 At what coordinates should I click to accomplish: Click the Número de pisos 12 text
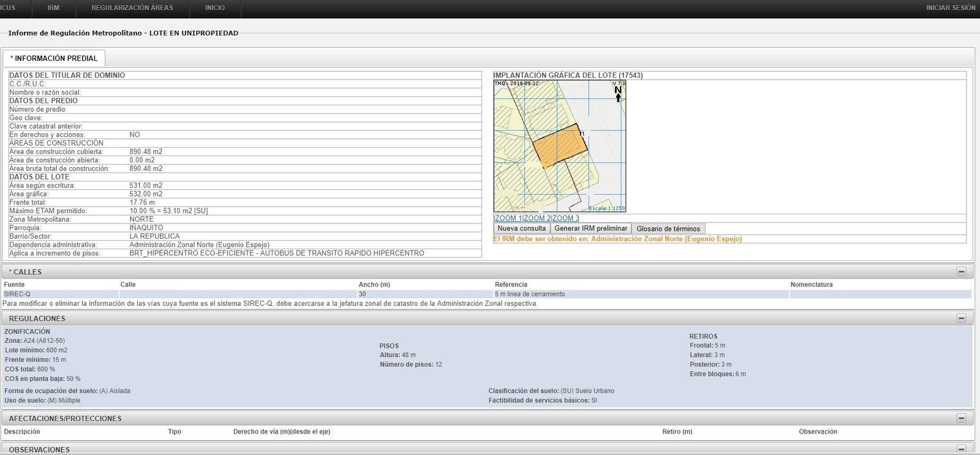(411, 364)
